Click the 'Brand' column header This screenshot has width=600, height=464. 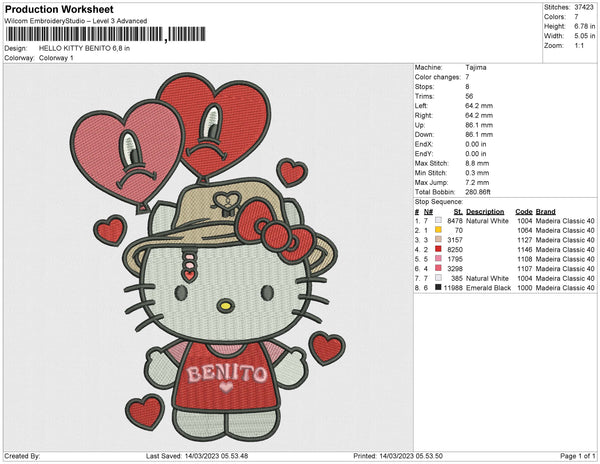coord(545,212)
